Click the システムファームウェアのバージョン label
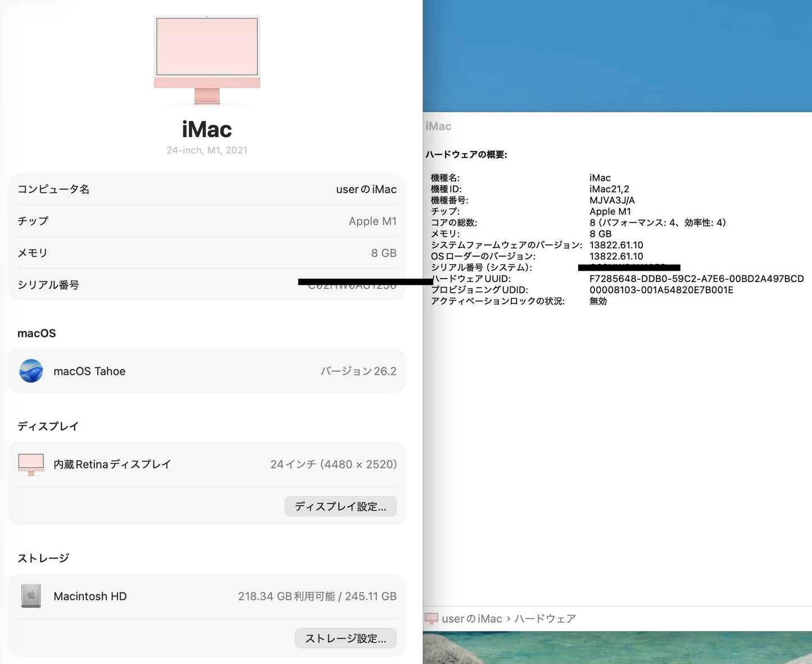 [506, 245]
